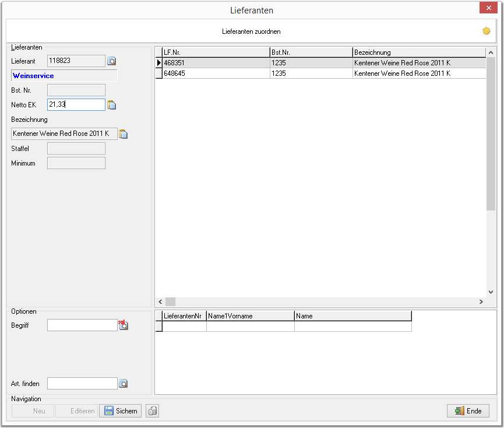Click the Weinservice supplier name
Viewport: 504px width, 428px height.
tap(33, 76)
